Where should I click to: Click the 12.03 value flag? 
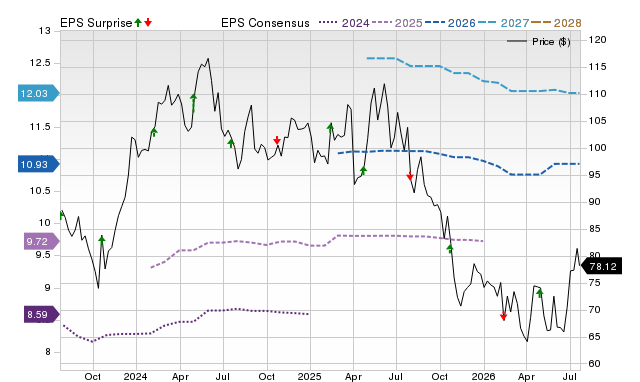click(38, 93)
